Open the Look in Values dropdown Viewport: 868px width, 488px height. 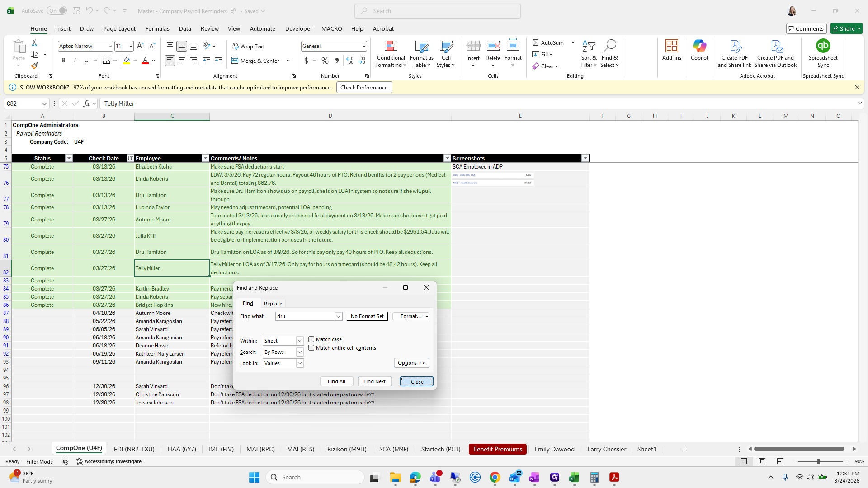(299, 363)
